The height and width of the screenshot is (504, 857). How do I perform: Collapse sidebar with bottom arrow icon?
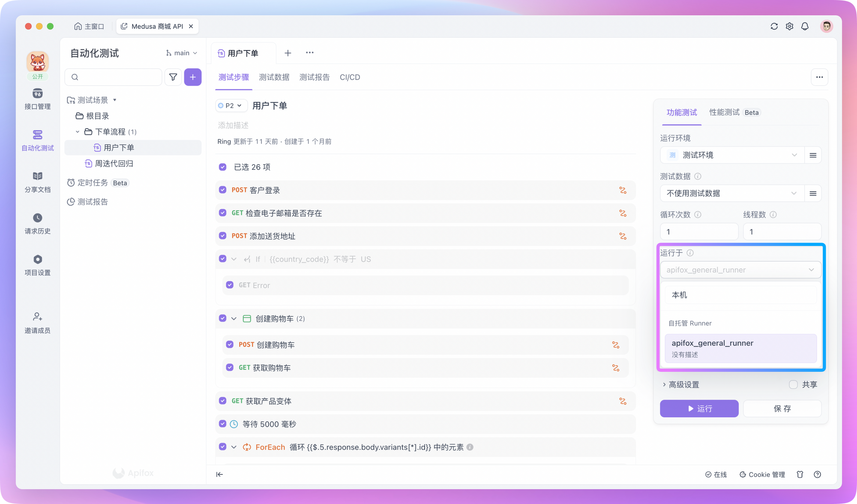point(219,474)
